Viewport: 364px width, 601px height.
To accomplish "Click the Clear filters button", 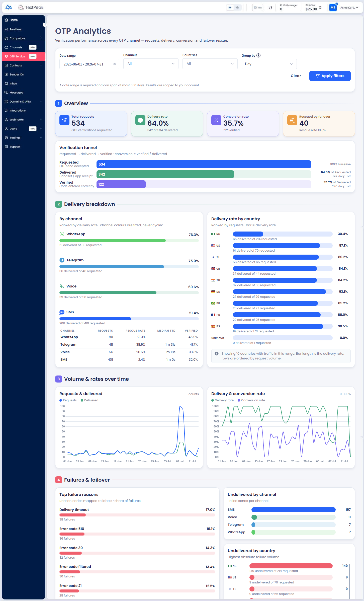I will (x=296, y=76).
